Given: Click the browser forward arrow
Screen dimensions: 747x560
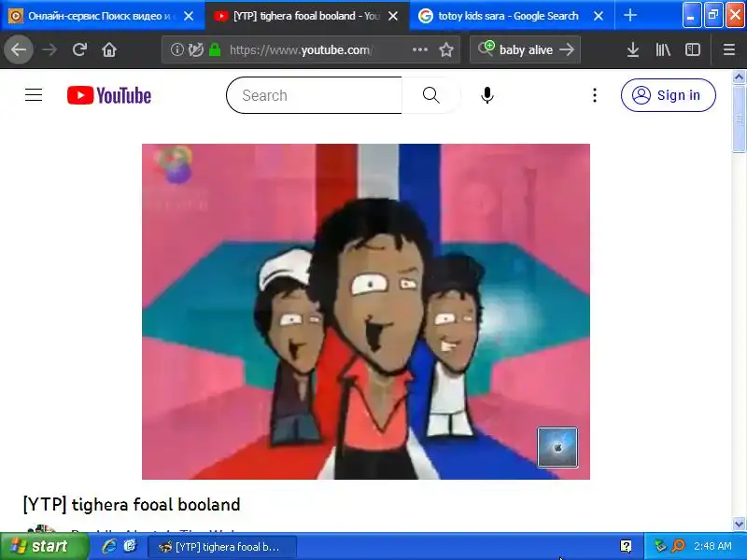Looking at the screenshot, I should [49, 49].
